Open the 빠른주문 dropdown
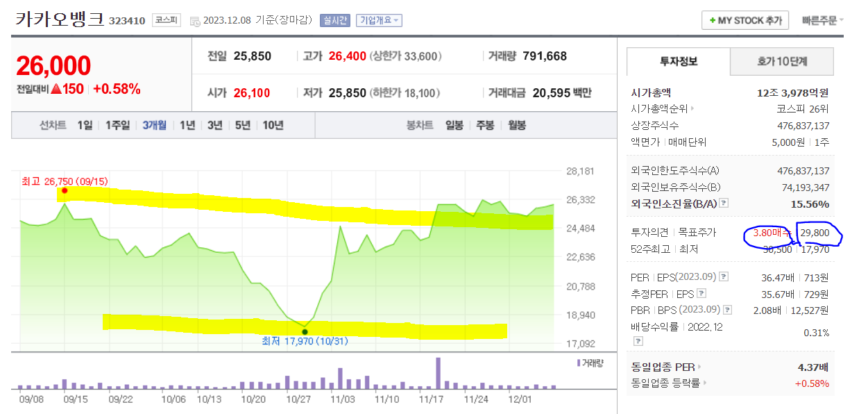 pyautogui.click(x=823, y=20)
